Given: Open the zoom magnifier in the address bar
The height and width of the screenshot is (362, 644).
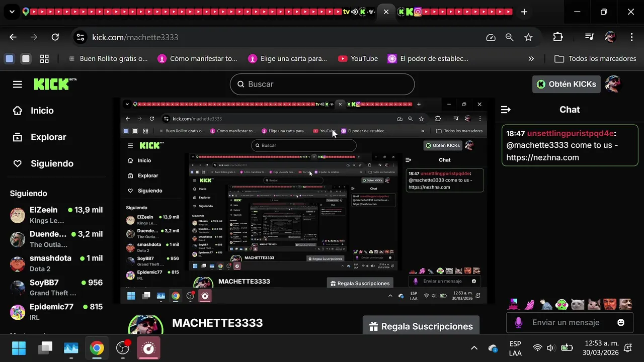Looking at the screenshot, I should 510,37.
